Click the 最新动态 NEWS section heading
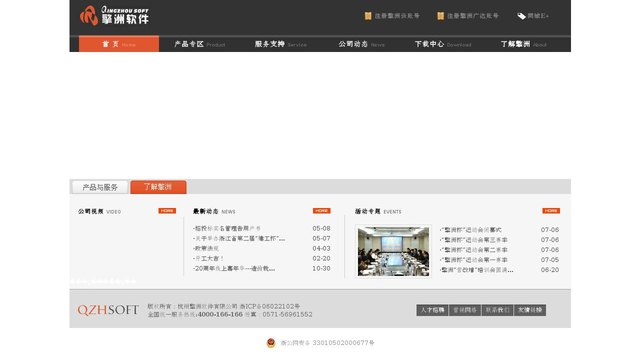640x360 pixels. (x=214, y=211)
